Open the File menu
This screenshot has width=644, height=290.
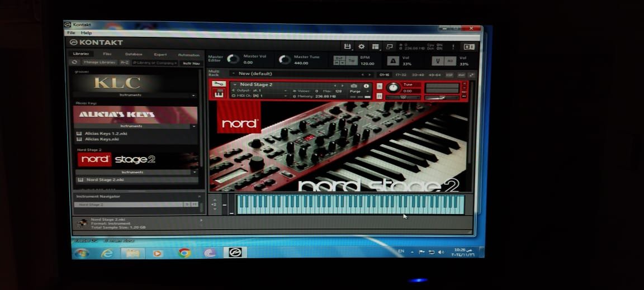(x=71, y=32)
